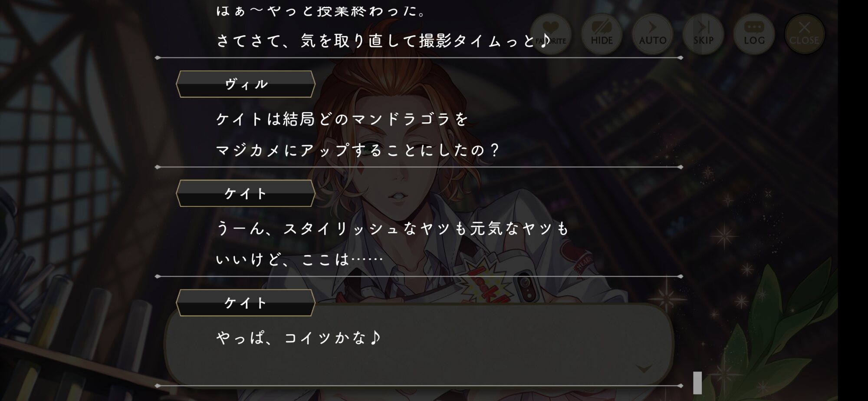Tap the FAVORITE heart icon

click(550, 34)
